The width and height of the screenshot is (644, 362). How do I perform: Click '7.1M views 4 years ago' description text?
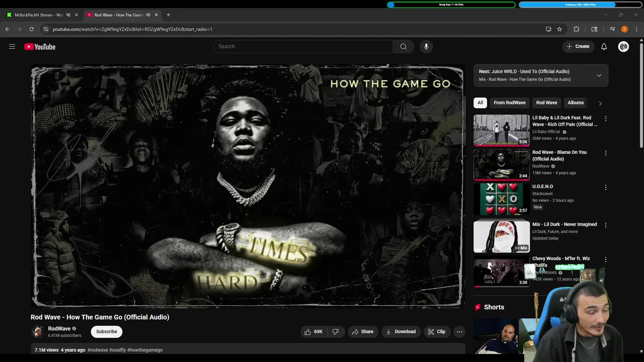coord(60,350)
